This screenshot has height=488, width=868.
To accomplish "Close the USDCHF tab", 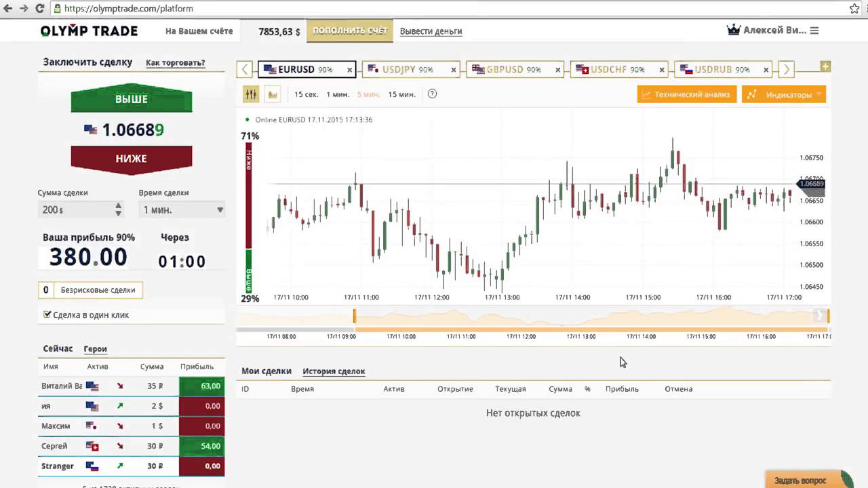I will pos(663,70).
